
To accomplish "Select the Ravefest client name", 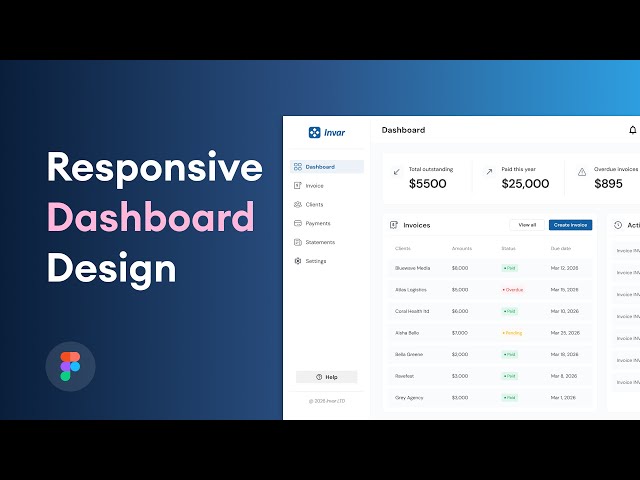I will [404, 376].
